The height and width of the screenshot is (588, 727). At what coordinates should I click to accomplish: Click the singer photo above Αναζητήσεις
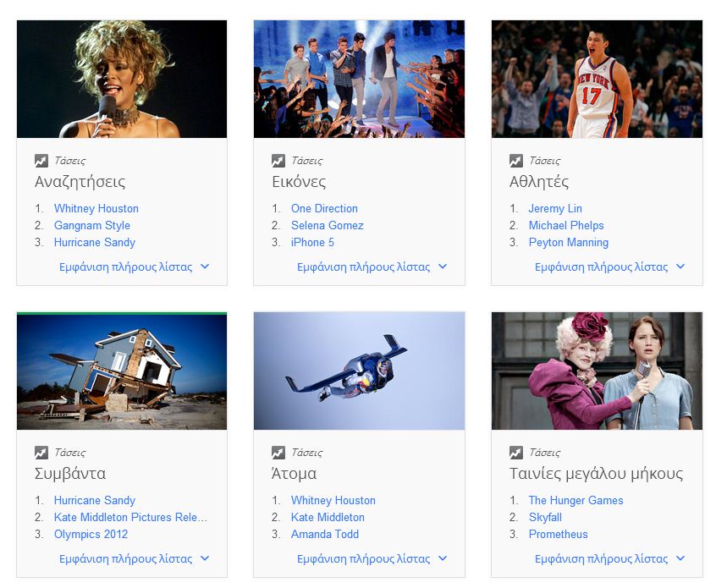coord(122,79)
